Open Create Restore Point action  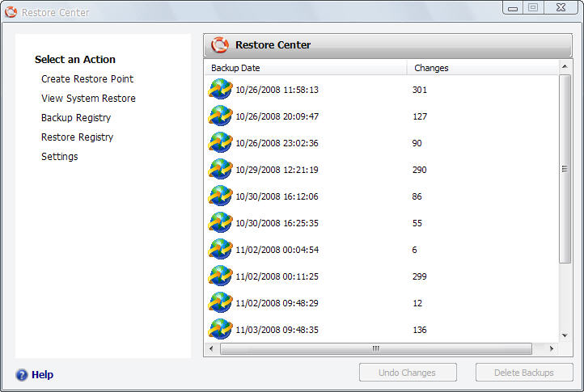pyautogui.click(x=87, y=79)
